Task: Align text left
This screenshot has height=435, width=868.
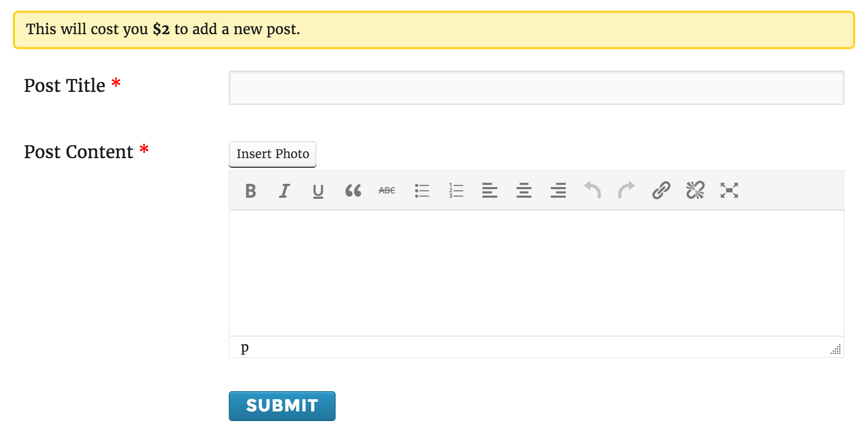Action: 490,191
